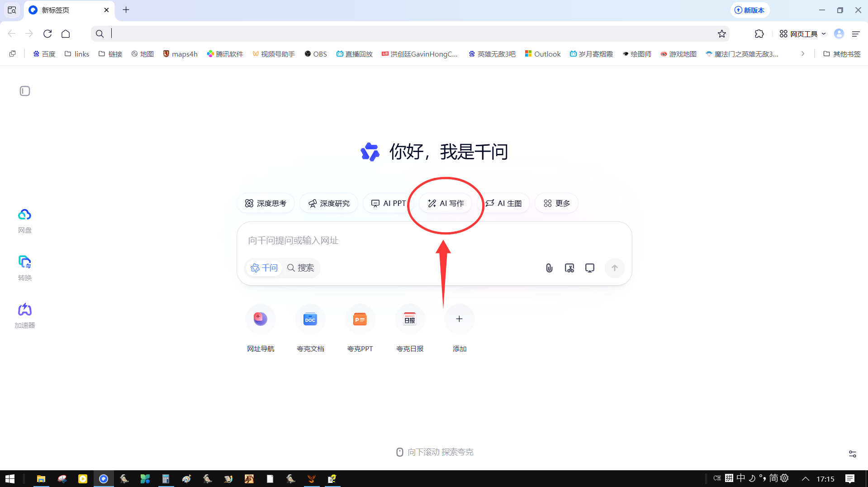Screen dimensions: 868x487
Task: Open the 更多 options button
Action: pyautogui.click(x=556, y=203)
